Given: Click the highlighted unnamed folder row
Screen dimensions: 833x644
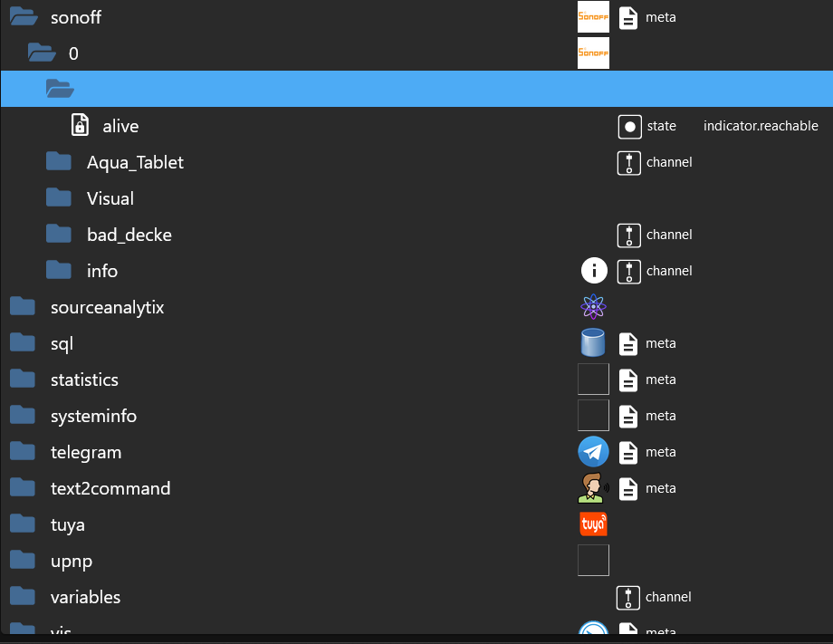Looking at the screenshot, I should point(362,89).
